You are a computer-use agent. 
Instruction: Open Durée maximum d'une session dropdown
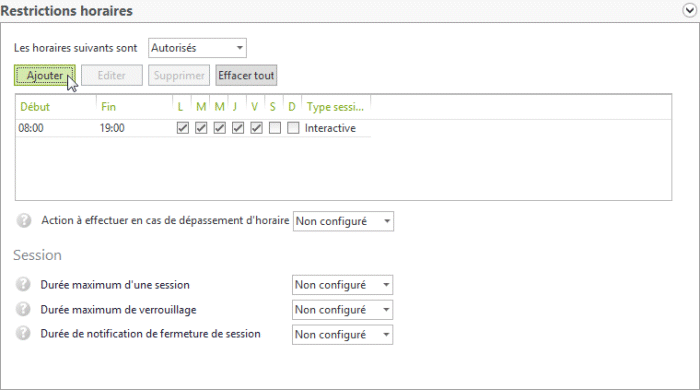point(342,285)
